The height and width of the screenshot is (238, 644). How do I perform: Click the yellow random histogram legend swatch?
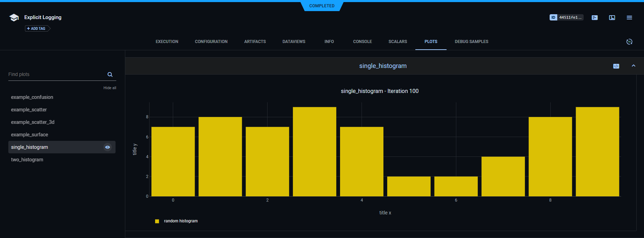pos(157,221)
